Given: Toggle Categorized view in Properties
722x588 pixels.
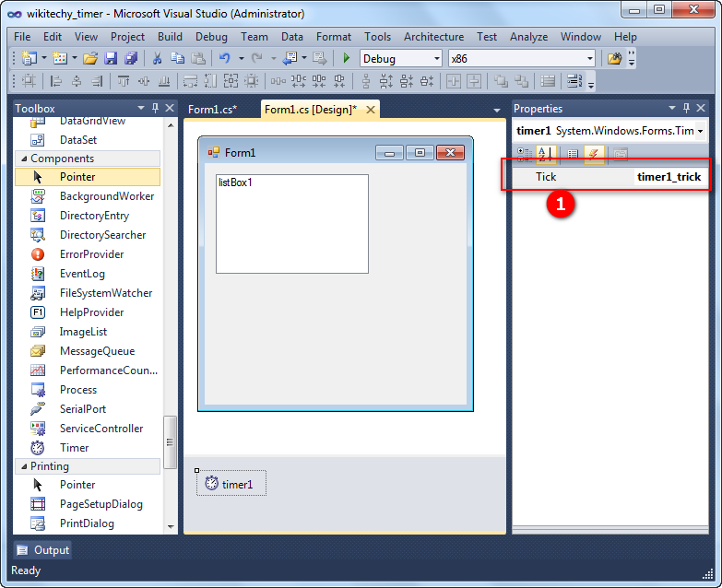Looking at the screenshot, I should click(x=524, y=154).
